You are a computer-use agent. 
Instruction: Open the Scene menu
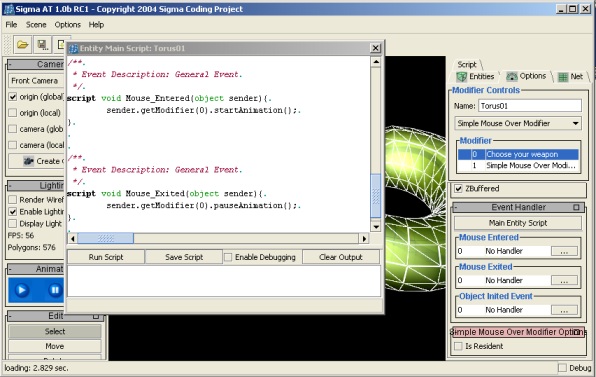[36, 25]
